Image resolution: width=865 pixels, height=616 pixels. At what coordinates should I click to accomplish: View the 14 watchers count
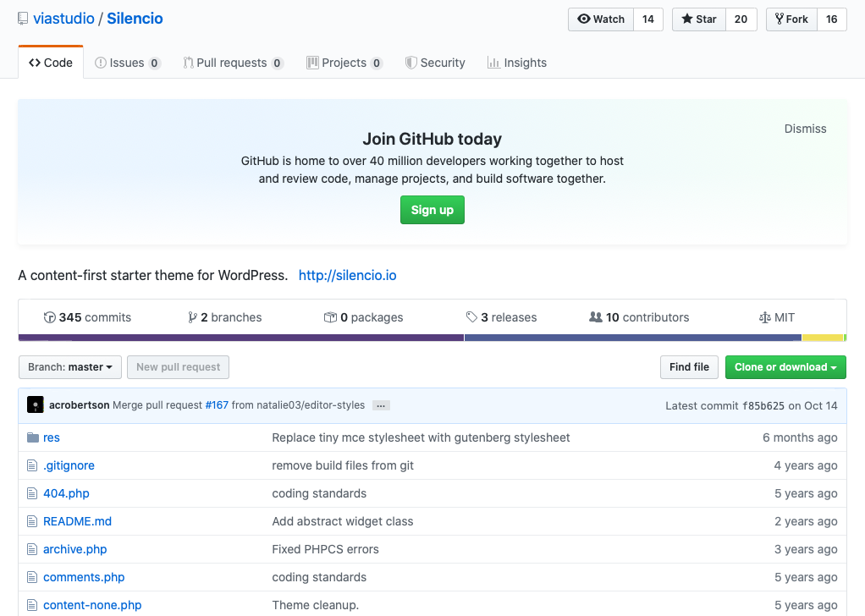coord(648,19)
